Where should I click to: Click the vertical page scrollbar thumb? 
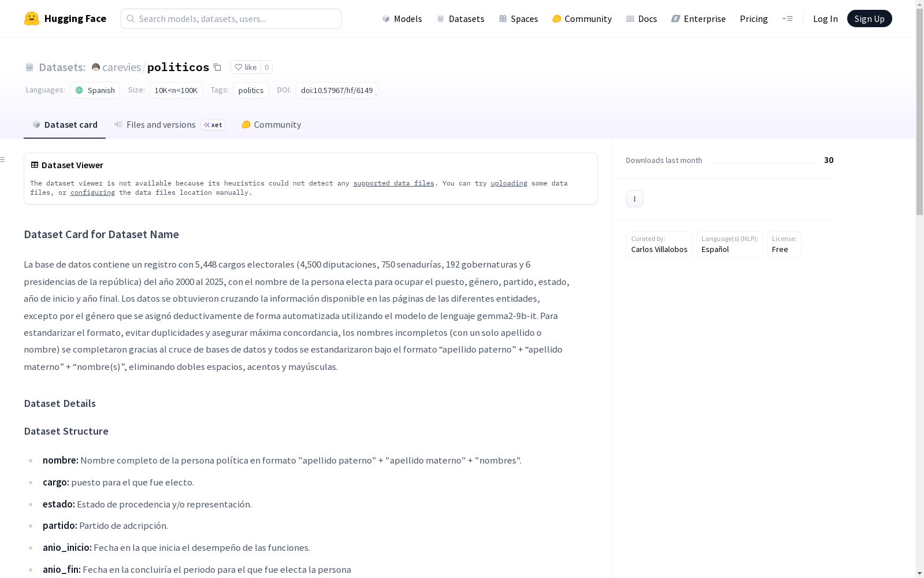click(919, 112)
